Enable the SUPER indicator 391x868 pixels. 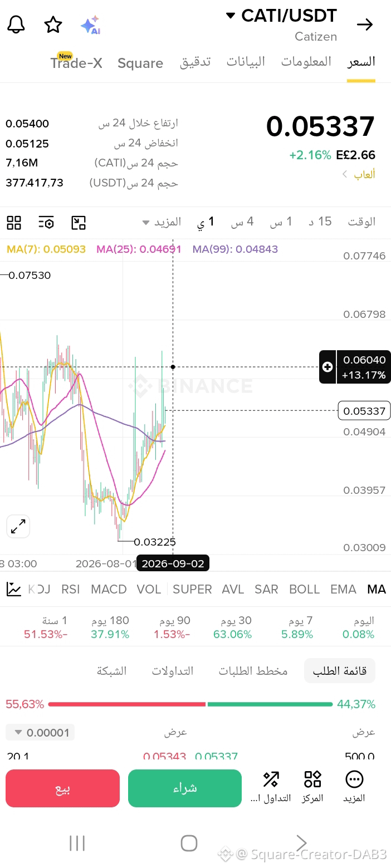pyautogui.click(x=192, y=589)
